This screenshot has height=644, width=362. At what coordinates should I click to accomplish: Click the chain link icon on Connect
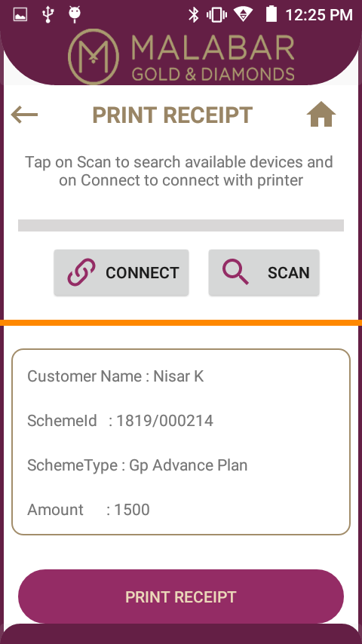(81, 272)
